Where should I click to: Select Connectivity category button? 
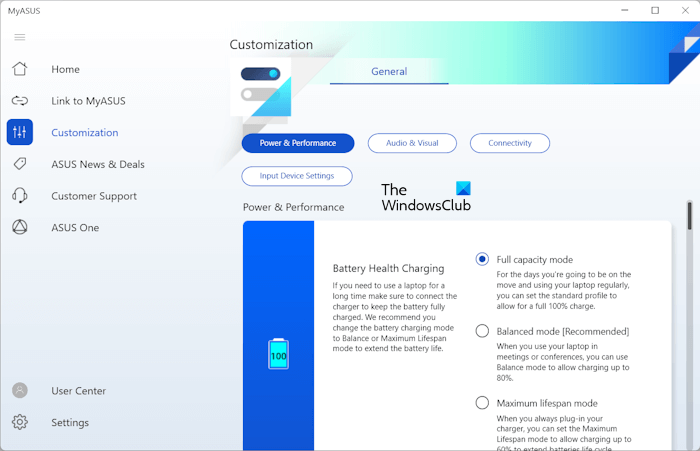[510, 143]
